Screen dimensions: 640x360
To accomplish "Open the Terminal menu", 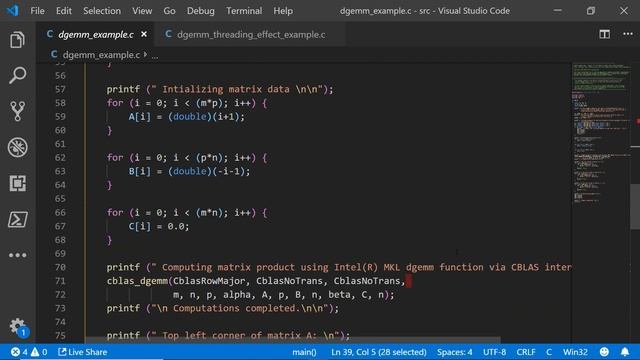I will pyautogui.click(x=244, y=11).
